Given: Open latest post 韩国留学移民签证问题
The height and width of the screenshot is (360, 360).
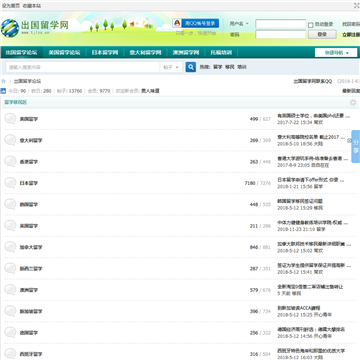Looking at the screenshot, I should [300, 201].
